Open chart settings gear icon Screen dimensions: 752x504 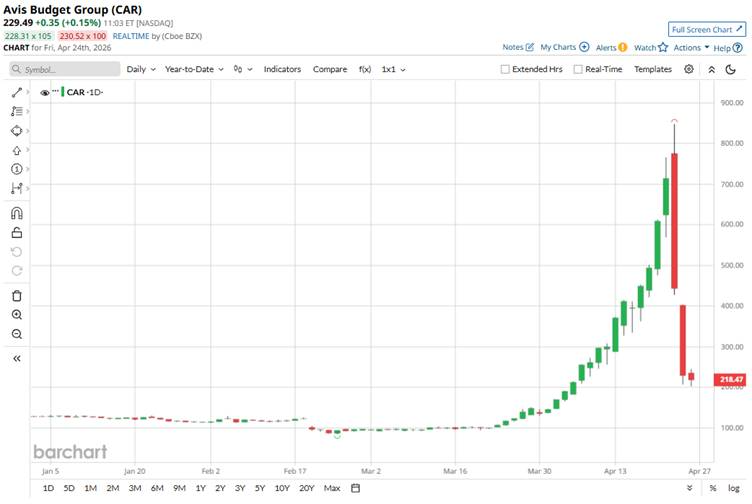(x=689, y=69)
